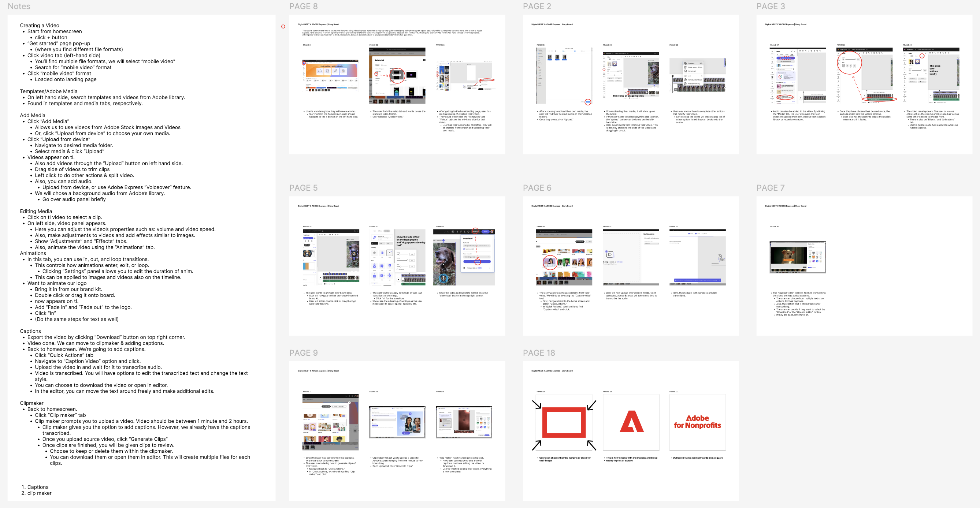Viewport: 980px width, 508px height.
Task: Click the "Ready to print or export!" caption
Action: (620, 460)
